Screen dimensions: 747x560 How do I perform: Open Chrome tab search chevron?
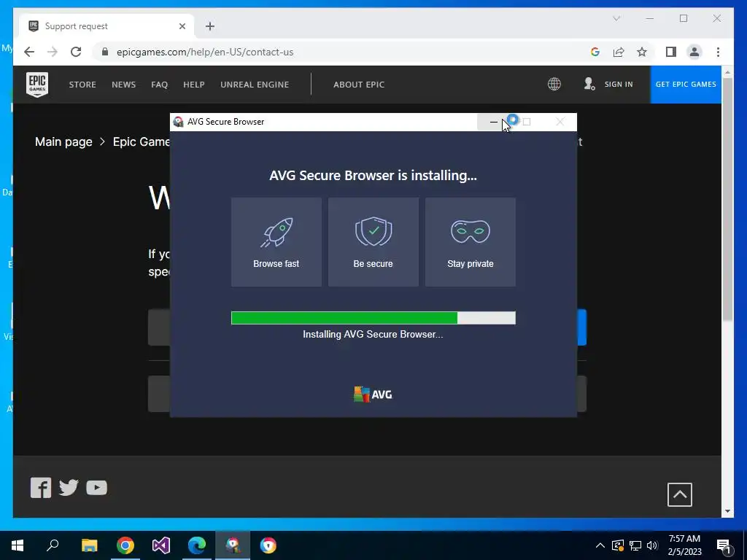[x=616, y=18]
